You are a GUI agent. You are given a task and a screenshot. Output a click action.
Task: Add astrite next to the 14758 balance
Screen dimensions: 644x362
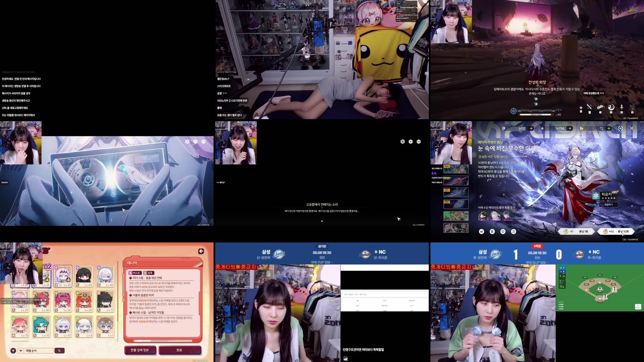coord(570,128)
